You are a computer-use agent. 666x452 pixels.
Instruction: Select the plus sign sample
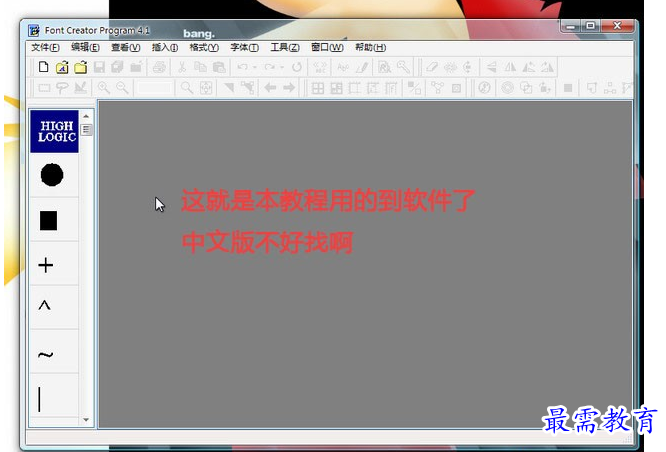pyautogui.click(x=45, y=266)
